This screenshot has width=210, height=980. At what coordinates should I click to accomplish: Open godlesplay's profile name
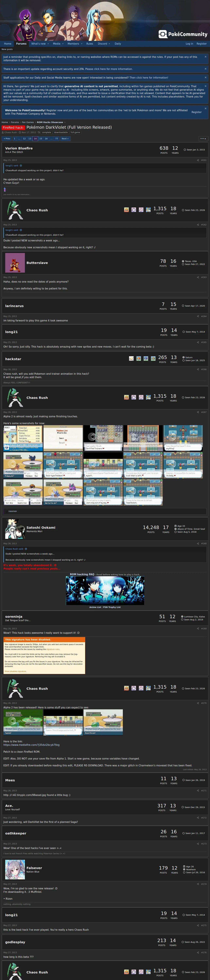pos(15,942)
